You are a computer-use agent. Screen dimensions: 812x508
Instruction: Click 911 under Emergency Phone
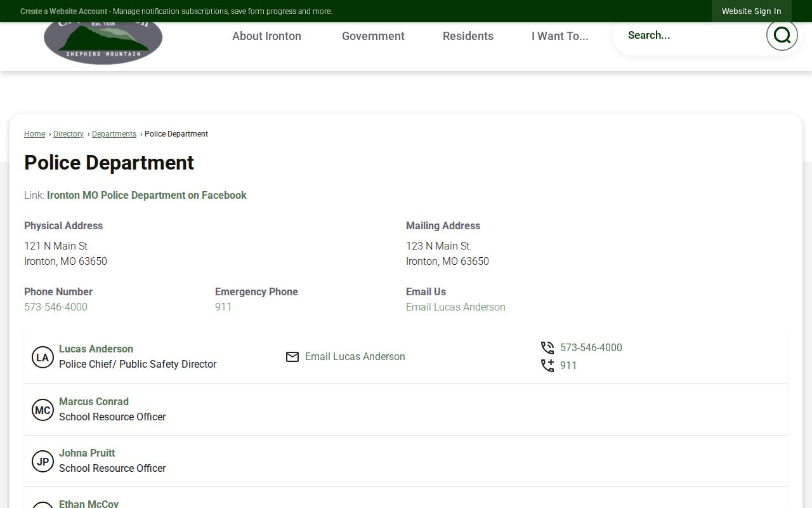pyautogui.click(x=223, y=307)
